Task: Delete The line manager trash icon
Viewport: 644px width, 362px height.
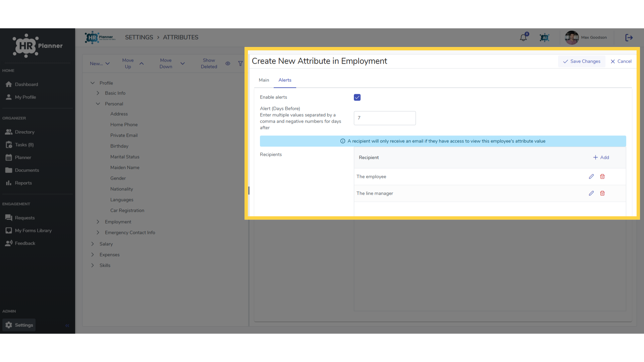Action: 602,193
